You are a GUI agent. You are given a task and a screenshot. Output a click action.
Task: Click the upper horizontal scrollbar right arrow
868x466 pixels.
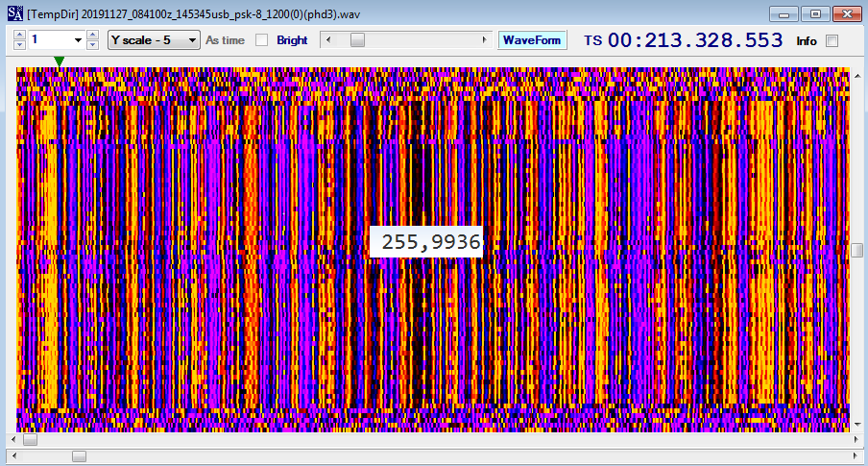[856, 439]
